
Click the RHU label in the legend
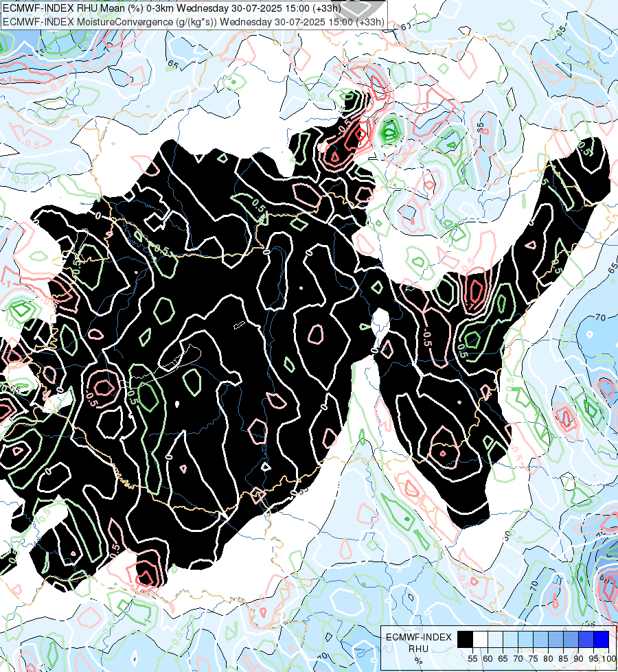[419, 649]
